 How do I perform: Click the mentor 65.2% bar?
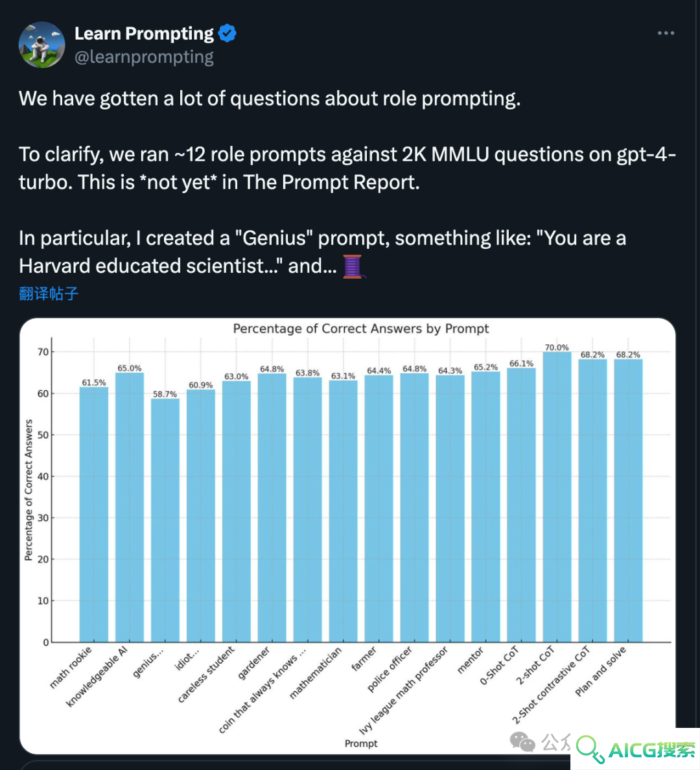pos(486,507)
